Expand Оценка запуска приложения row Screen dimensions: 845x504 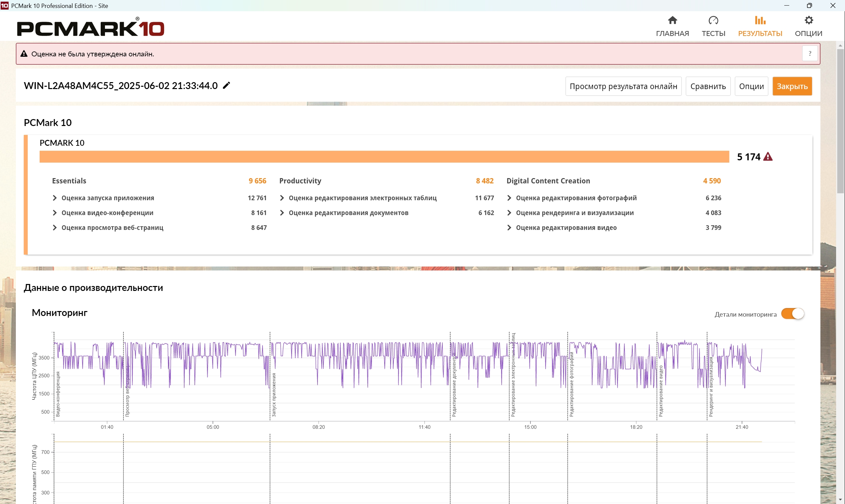click(55, 198)
